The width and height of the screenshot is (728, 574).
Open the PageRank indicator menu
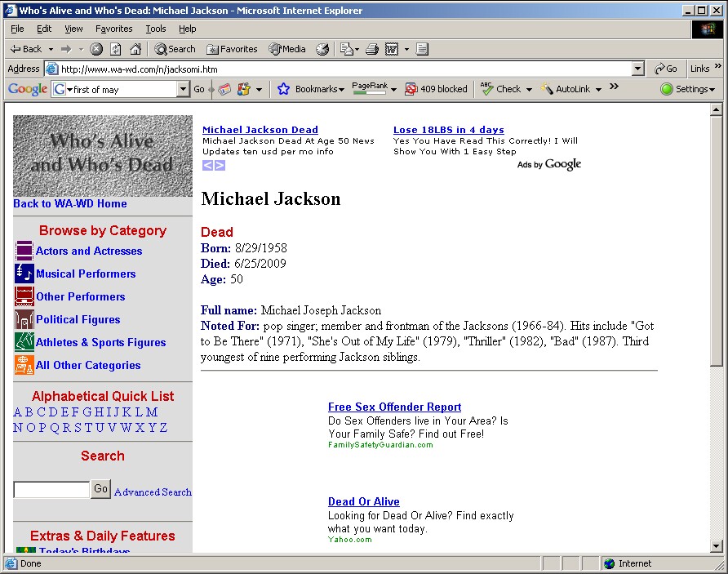(374, 88)
